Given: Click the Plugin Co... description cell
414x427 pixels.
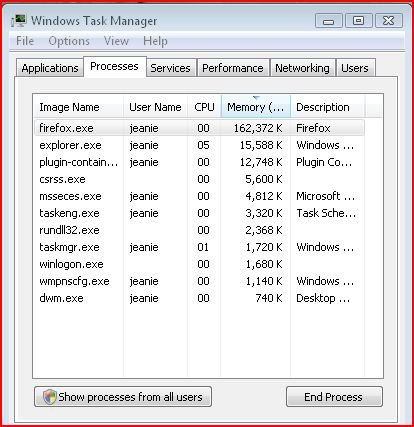Looking at the screenshot, I should (324, 162).
